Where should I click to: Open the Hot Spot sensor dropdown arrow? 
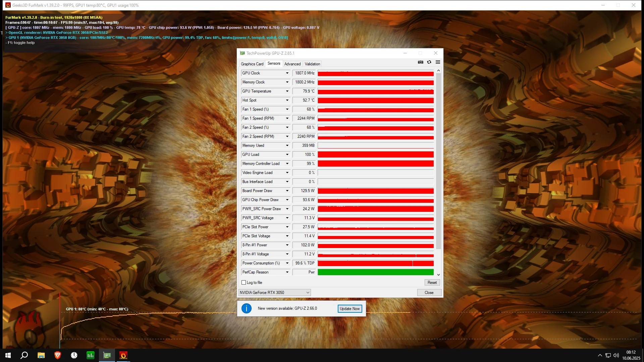point(287,100)
